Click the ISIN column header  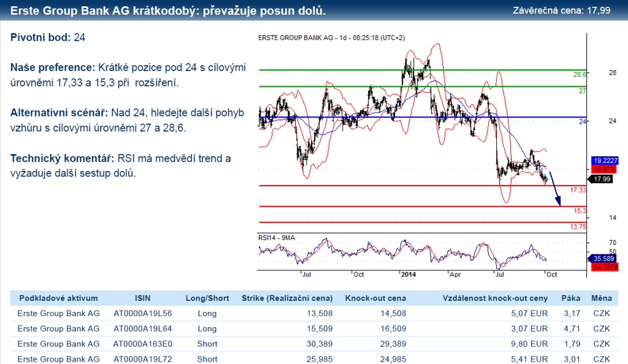click(142, 298)
